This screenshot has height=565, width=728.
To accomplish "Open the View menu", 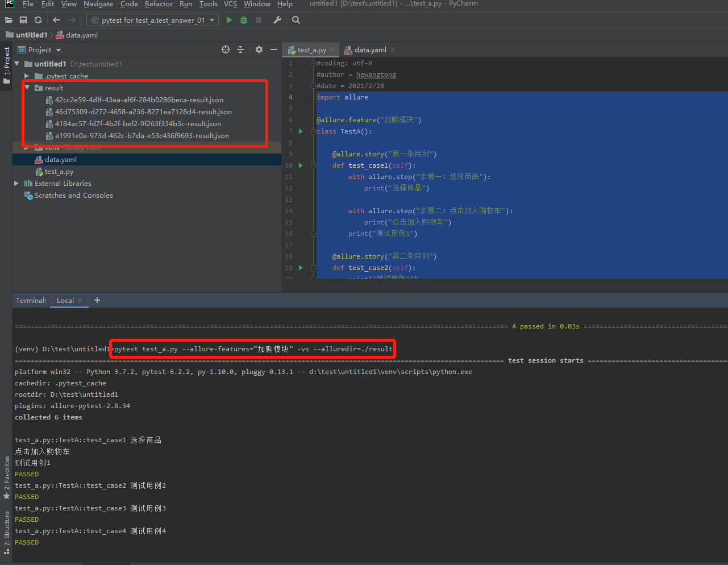I will click(69, 4).
